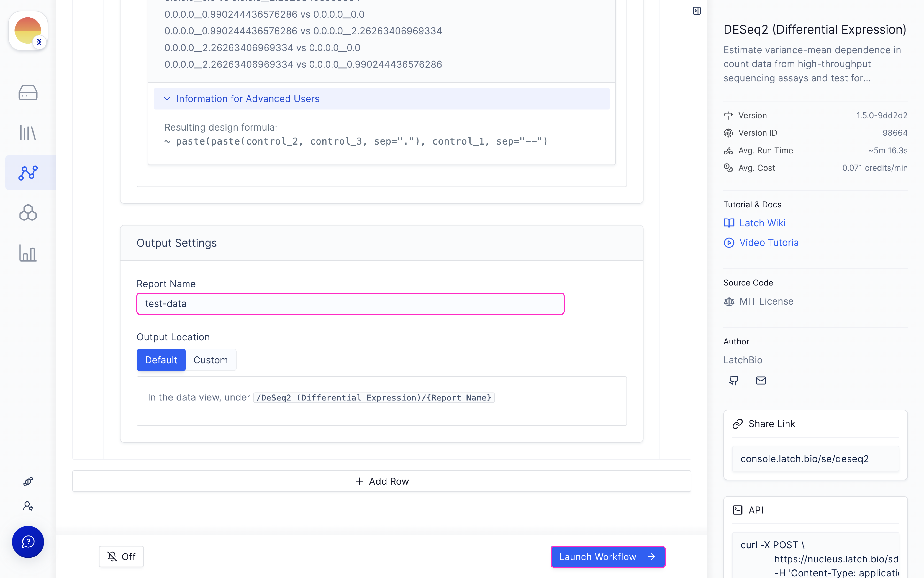Open the MIT License link
Screen dimensions: 924x578
(x=766, y=301)
